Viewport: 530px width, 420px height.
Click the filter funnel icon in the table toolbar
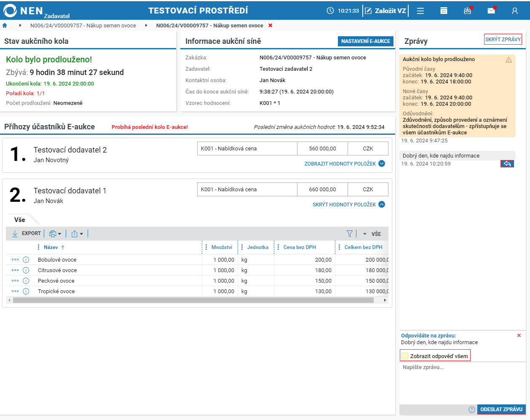(x=349, y=234)
